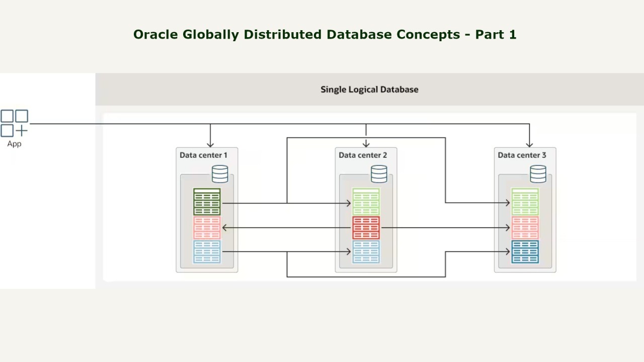Click the dark blue table in Data center 3
Screen dimensions: 644x362
pos(525,252)
